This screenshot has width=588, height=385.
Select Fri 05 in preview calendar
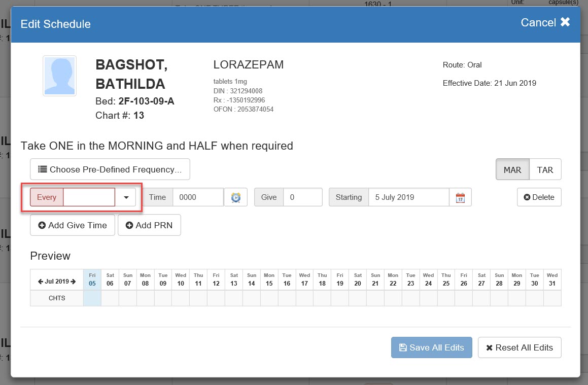[92, 280]
